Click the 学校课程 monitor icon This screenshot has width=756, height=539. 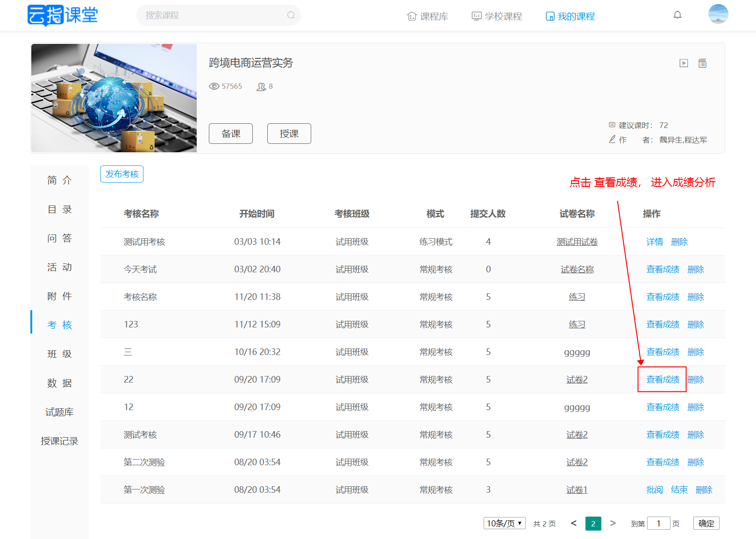[477, 16]
